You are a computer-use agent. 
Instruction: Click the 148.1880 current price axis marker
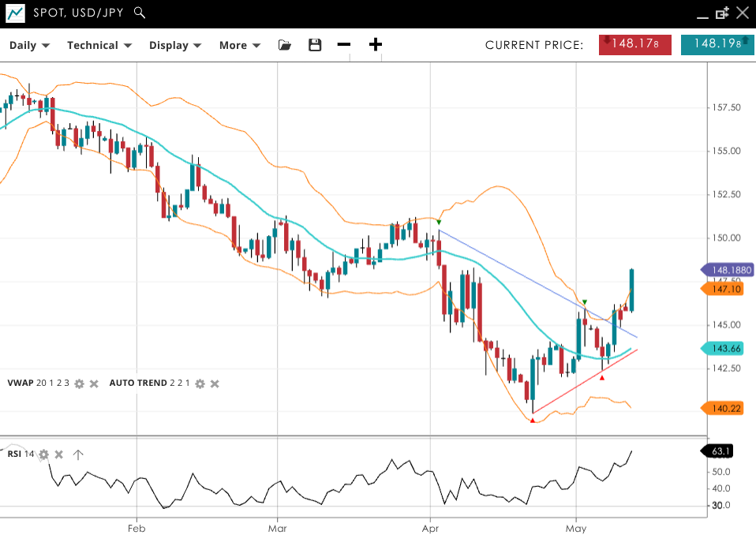tap(728, 270)
